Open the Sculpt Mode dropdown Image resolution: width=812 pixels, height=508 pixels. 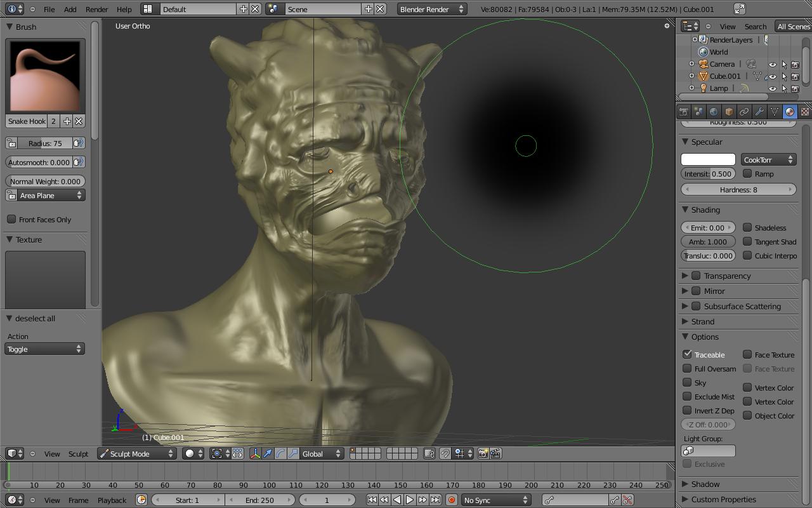136,453
